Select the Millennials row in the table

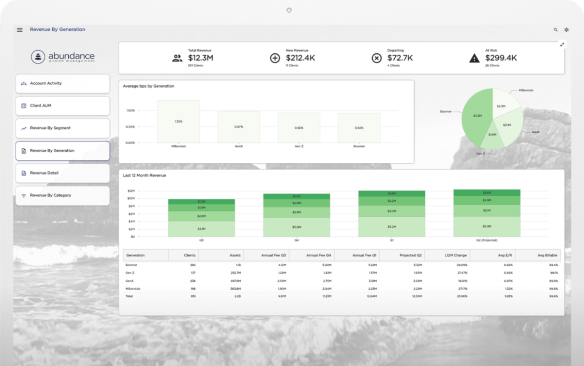tap(342, 289)
